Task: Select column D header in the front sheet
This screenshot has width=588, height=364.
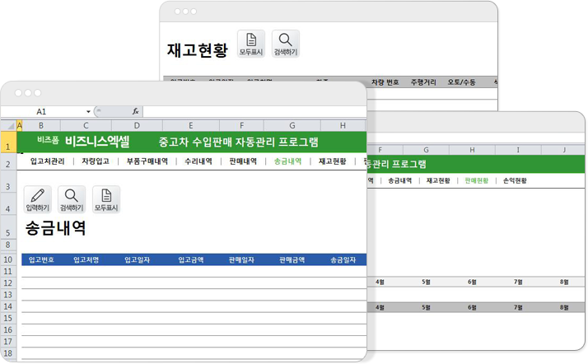Action: 137,125
